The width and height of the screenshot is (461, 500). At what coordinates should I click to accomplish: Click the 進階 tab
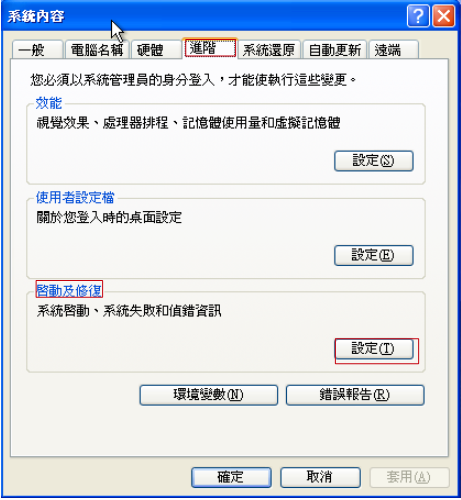tap(210, 48)
